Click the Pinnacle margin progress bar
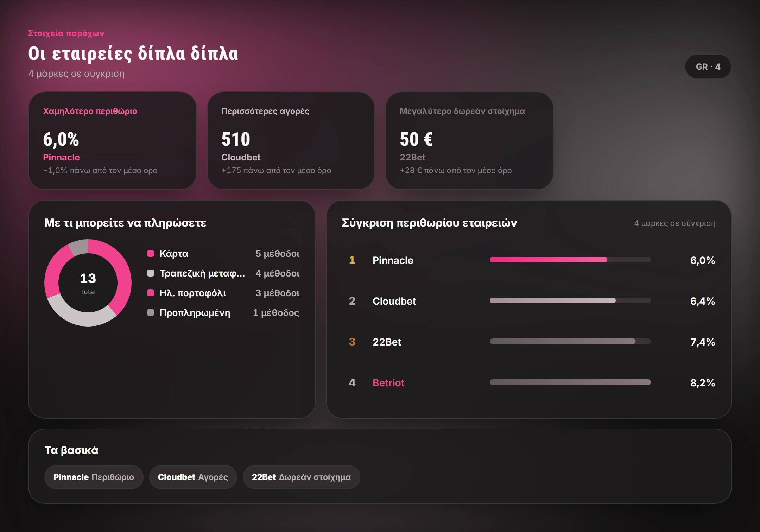760x532 pixels. tap(570, 260)
